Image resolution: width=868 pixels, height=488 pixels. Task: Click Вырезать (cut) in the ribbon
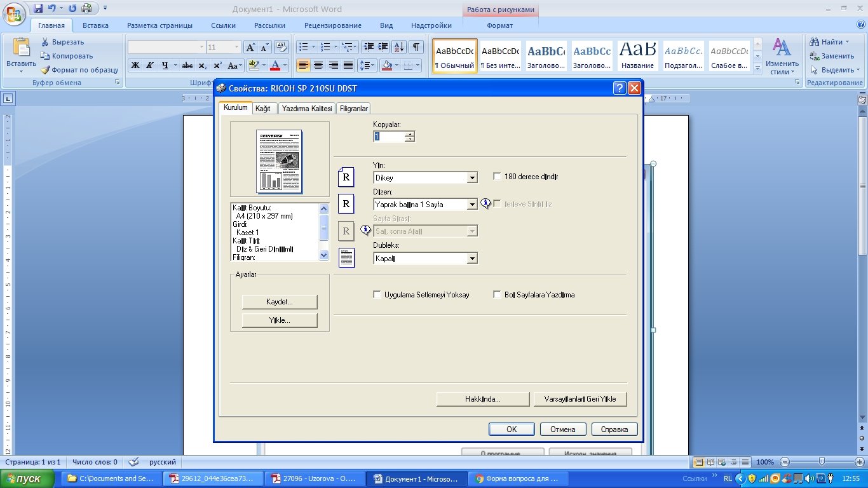point(62,42)
